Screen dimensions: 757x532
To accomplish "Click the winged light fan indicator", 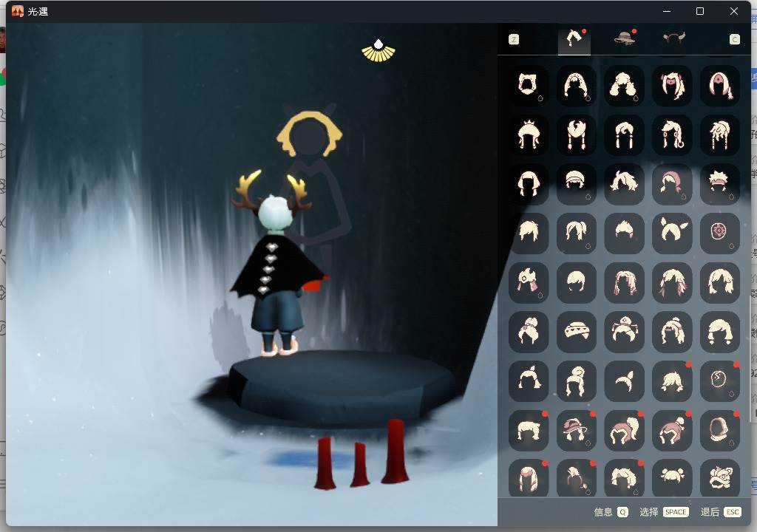I will coord(378,50).
